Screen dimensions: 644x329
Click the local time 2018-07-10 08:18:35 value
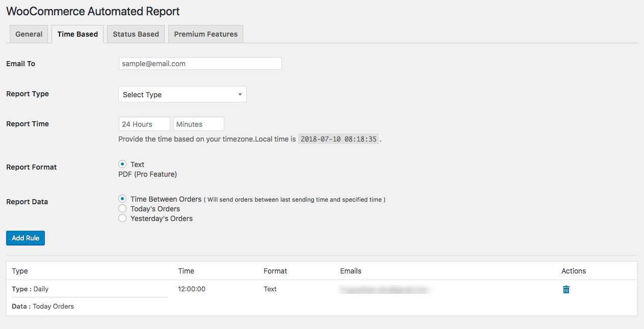[x=339, y=139]
